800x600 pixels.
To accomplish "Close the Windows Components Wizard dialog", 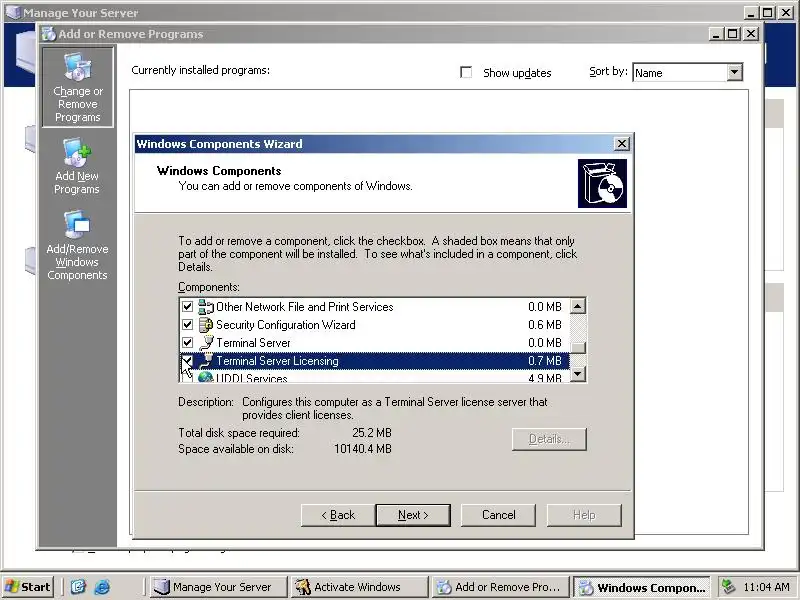I will [x=621, y=144].
